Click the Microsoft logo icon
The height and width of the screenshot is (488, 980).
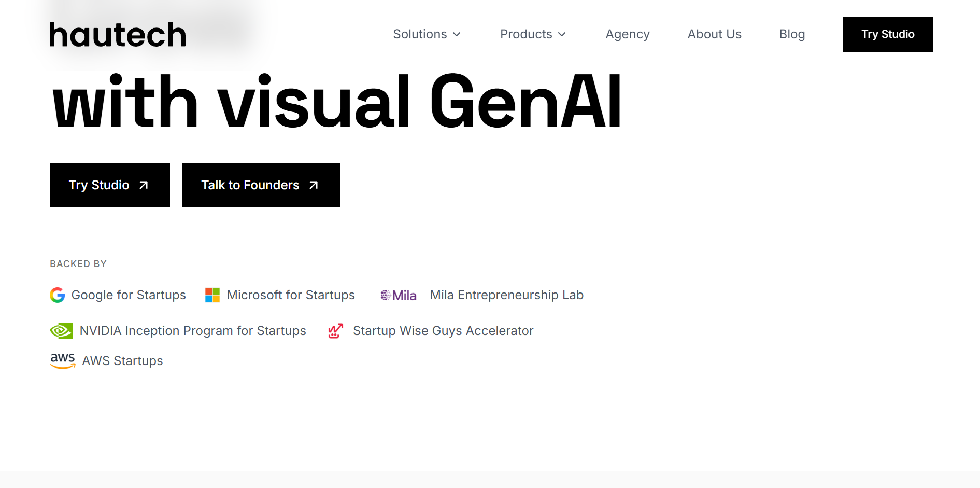[212, 295]
